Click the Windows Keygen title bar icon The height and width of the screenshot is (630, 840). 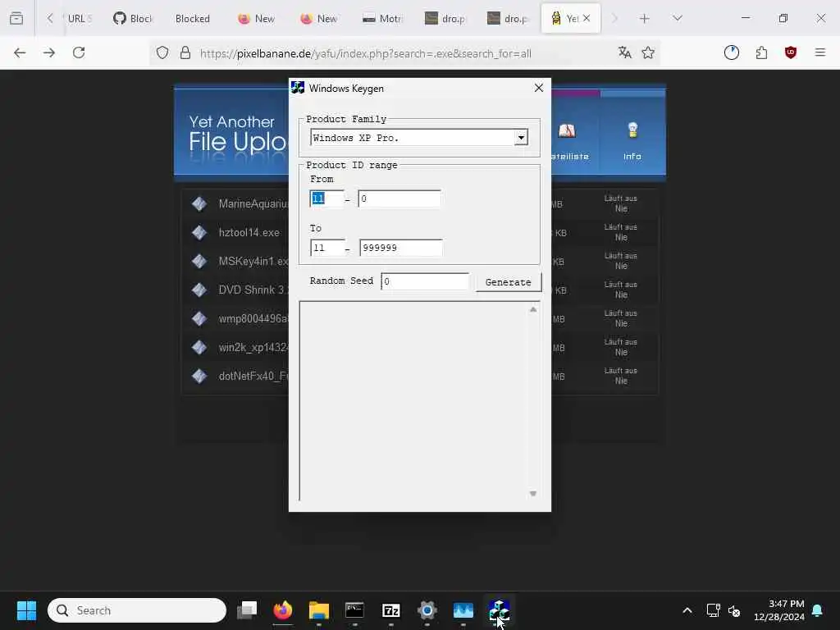[x=298, y=88]
